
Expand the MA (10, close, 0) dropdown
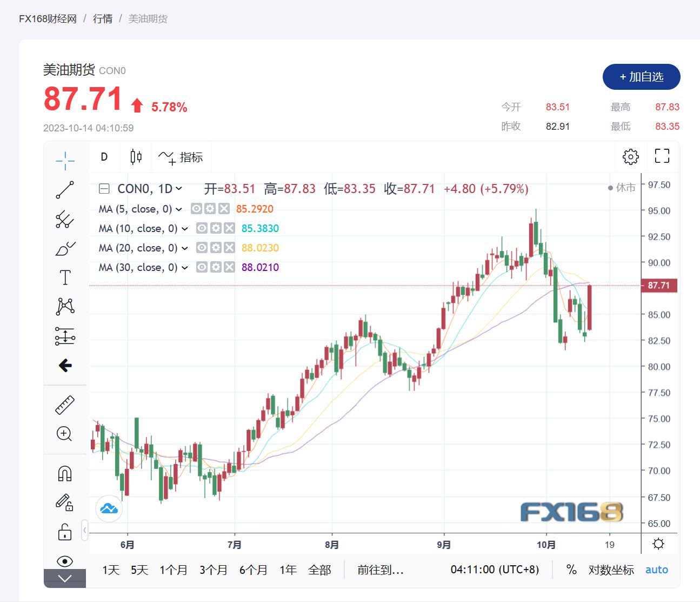pyautogui.click(x=184, y=229)
